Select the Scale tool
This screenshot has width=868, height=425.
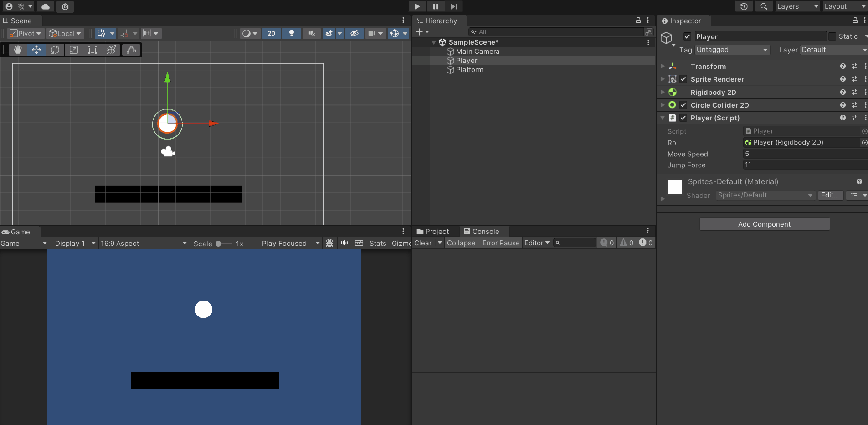pos(74,50)
